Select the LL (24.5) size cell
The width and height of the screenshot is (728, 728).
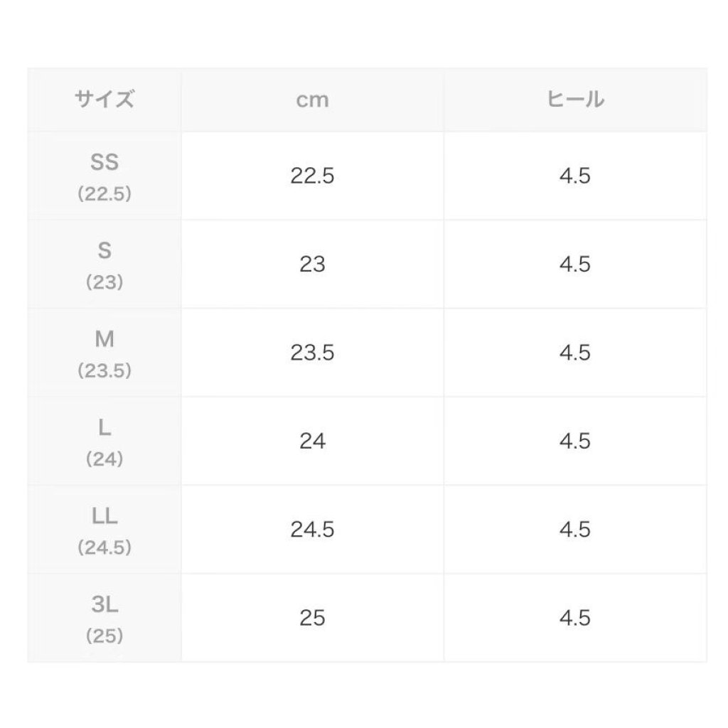click(x=105, y=530)
